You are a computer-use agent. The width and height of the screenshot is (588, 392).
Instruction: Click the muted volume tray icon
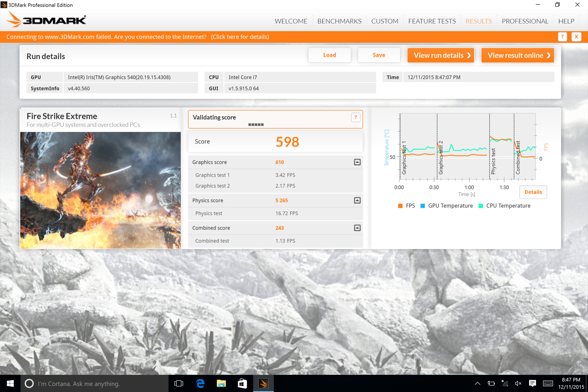[518, 384]
